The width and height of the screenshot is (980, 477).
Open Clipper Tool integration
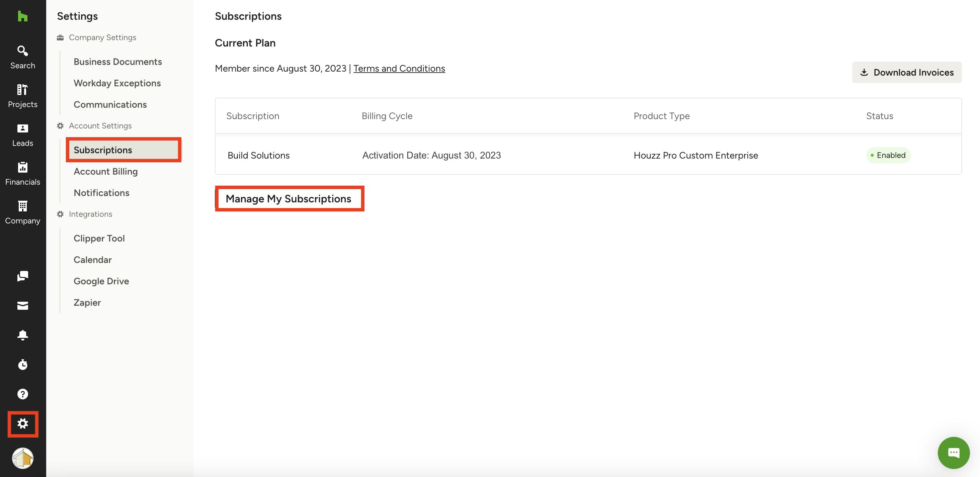(x=99, y=238)
